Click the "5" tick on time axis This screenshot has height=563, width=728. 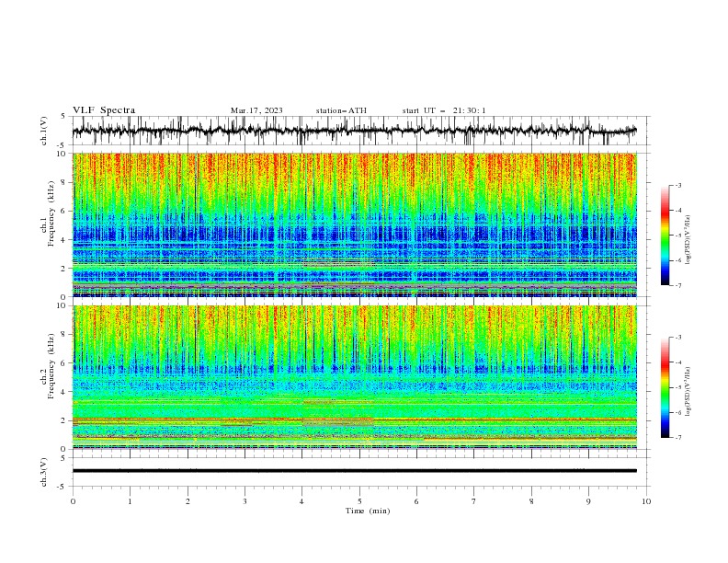click(x=359, y=501)
